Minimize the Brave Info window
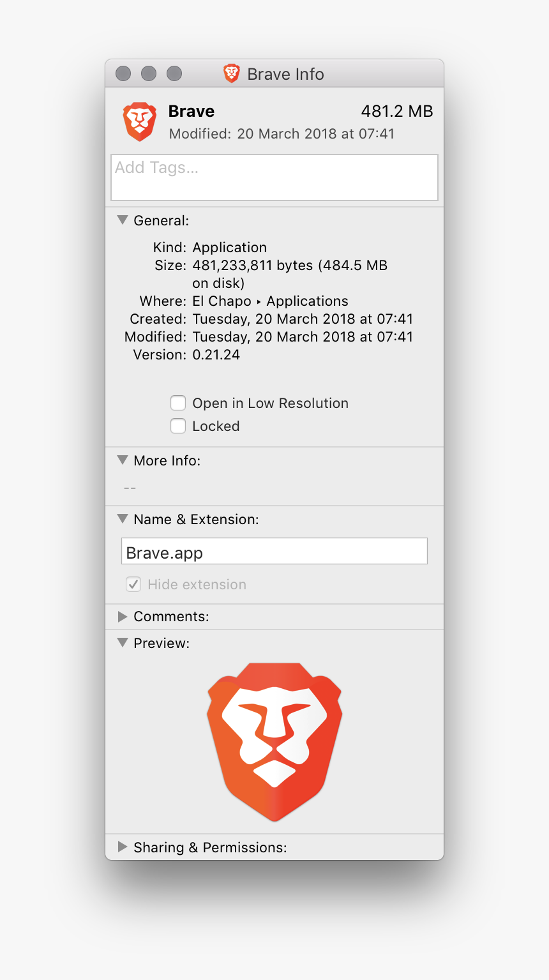The image size is (549, 980). pyautogui.click(x=149, y=73)
